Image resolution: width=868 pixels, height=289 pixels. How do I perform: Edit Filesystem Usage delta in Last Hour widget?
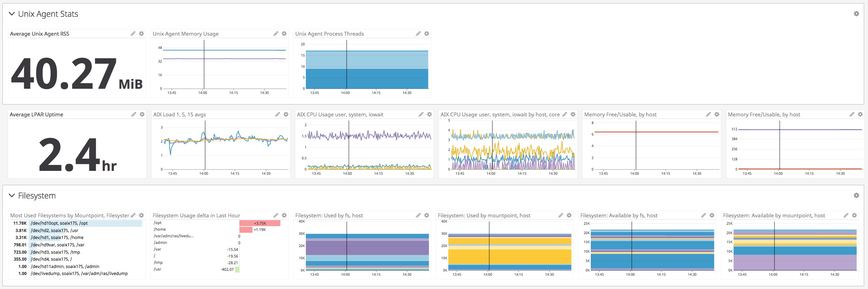[x=275, y=215]
